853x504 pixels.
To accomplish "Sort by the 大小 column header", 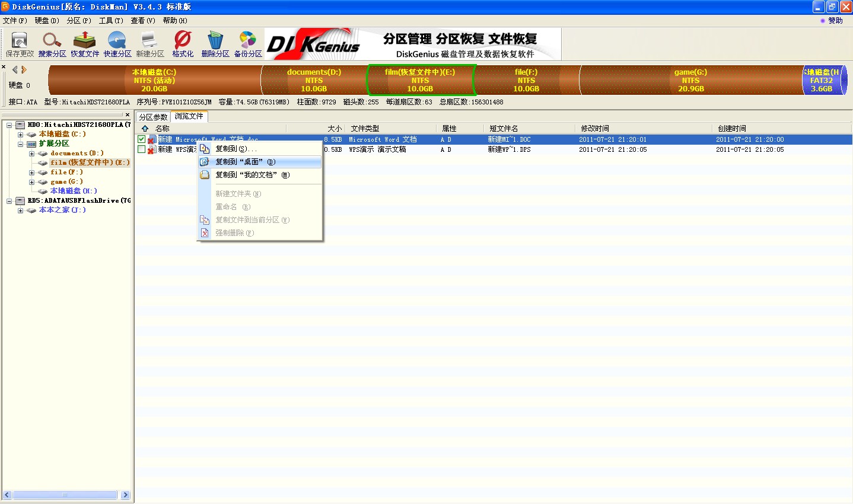I will click(x=317, y=129).
